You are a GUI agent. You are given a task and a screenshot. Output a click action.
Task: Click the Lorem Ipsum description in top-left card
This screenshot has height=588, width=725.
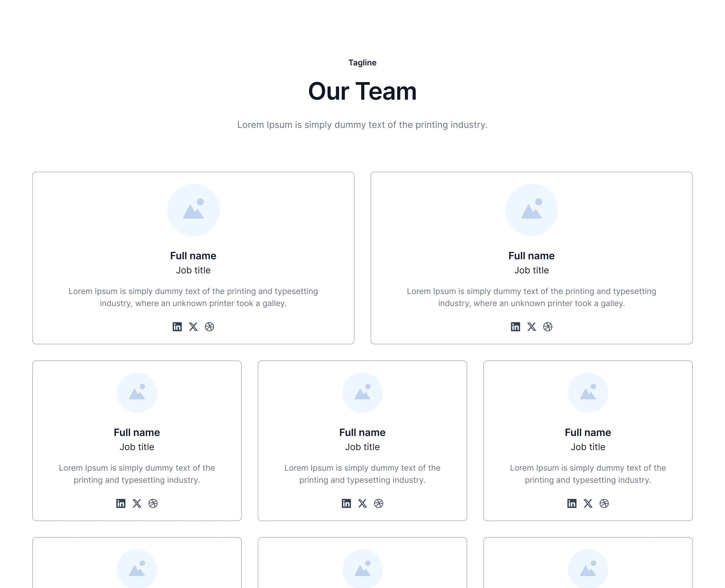click(193, 297)
